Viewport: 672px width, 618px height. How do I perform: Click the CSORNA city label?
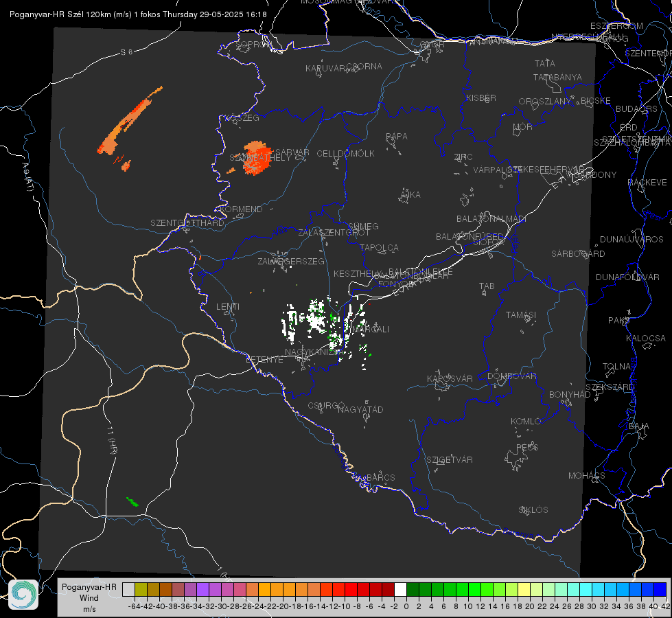(x=364, y=67)
